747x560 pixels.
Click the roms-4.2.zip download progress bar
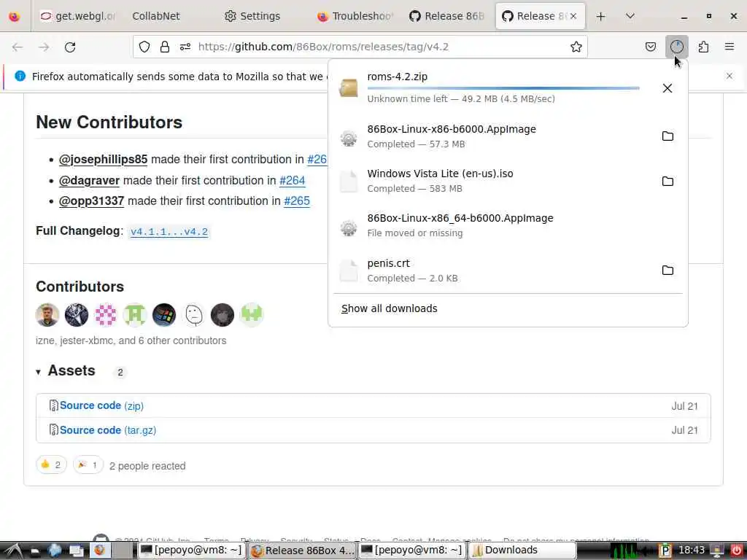pyautogui.click(x=503, y=88)
